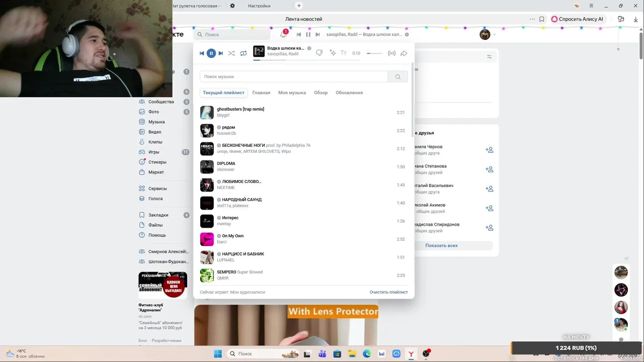The width and height of the screenshot is (644, 362).
Task: Select the Текущий плейлист tab
Action: (x=223, y=93)
